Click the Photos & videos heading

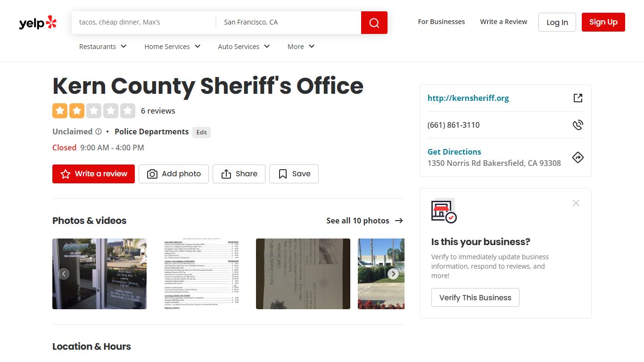pos(90,221)
